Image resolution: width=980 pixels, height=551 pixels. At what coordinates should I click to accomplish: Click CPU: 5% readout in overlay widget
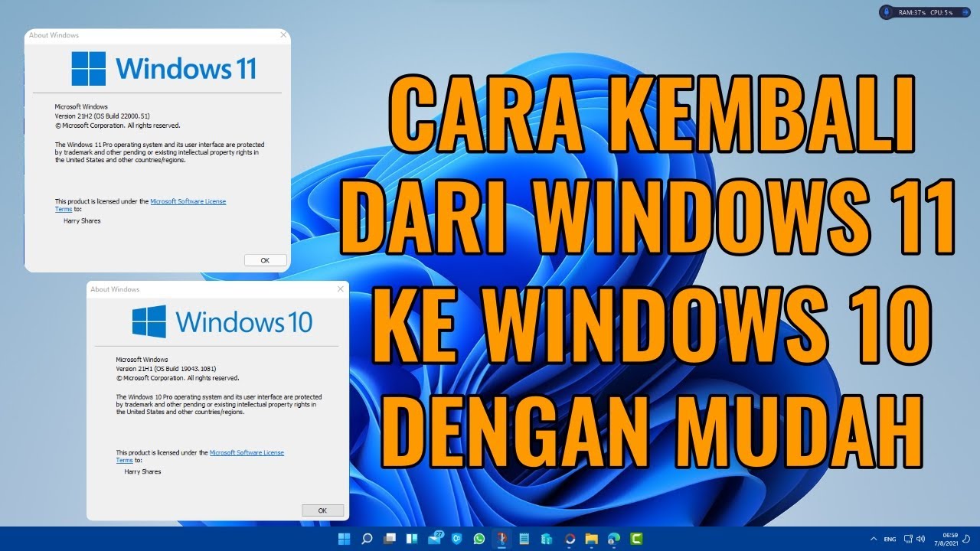coord(942,12)
